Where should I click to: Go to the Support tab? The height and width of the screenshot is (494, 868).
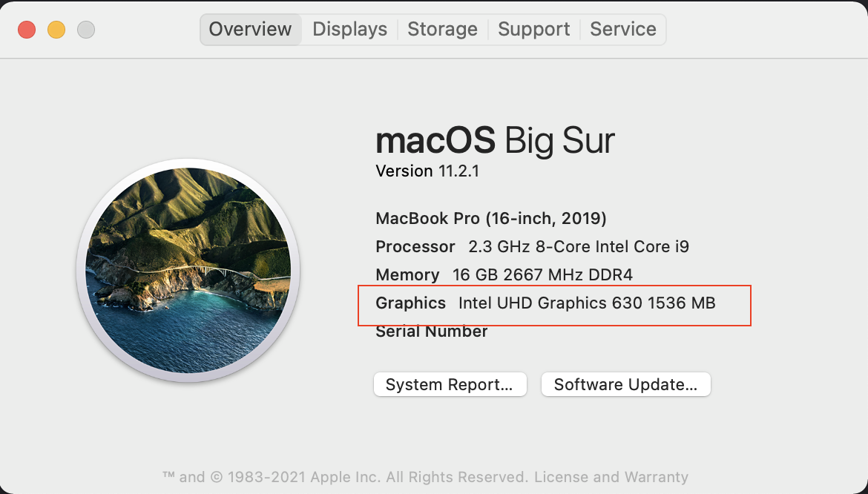click(x=533, y=30)
